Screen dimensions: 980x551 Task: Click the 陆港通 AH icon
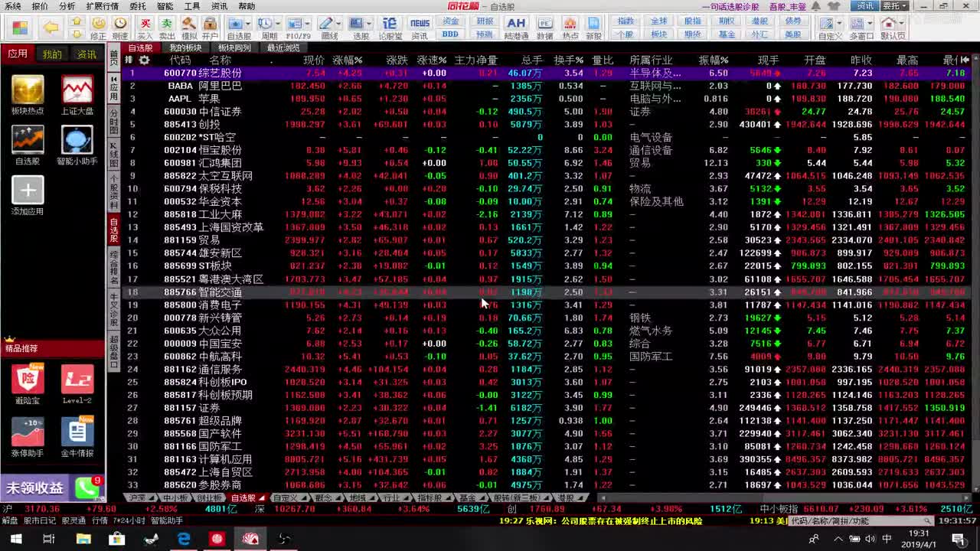tap(516, 28)
